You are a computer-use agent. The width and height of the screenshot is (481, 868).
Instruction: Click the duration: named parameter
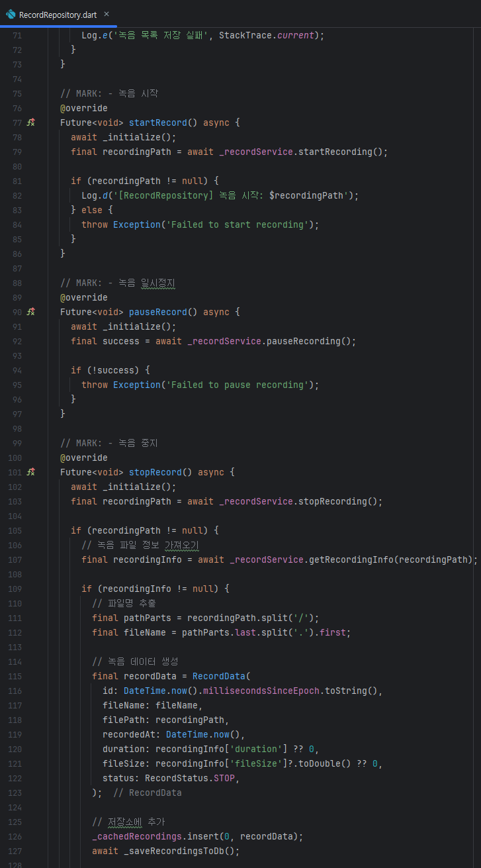(x=126, y=749)
